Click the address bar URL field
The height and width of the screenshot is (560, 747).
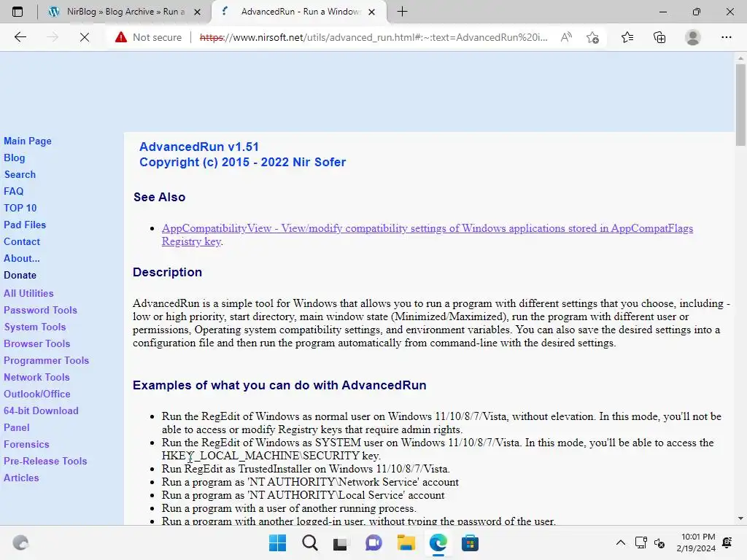373,37
